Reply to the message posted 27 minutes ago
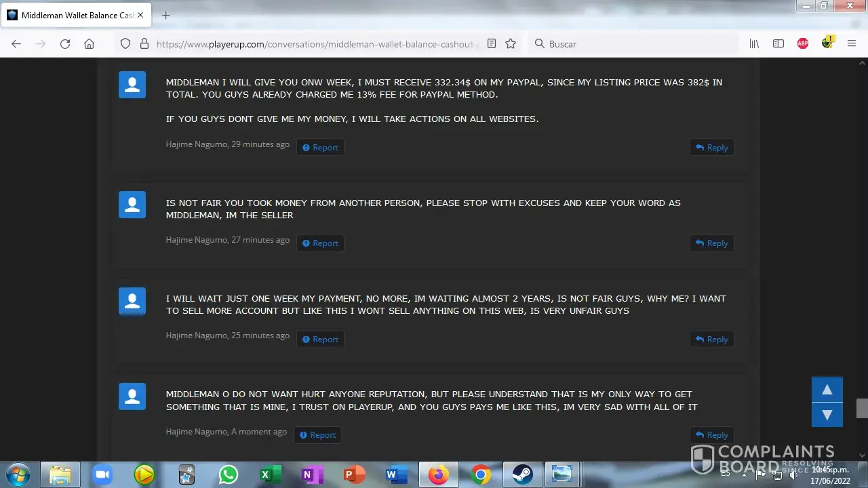Viewport: 868px width, 488px height. pyautogui.click(x=712, y=243)
